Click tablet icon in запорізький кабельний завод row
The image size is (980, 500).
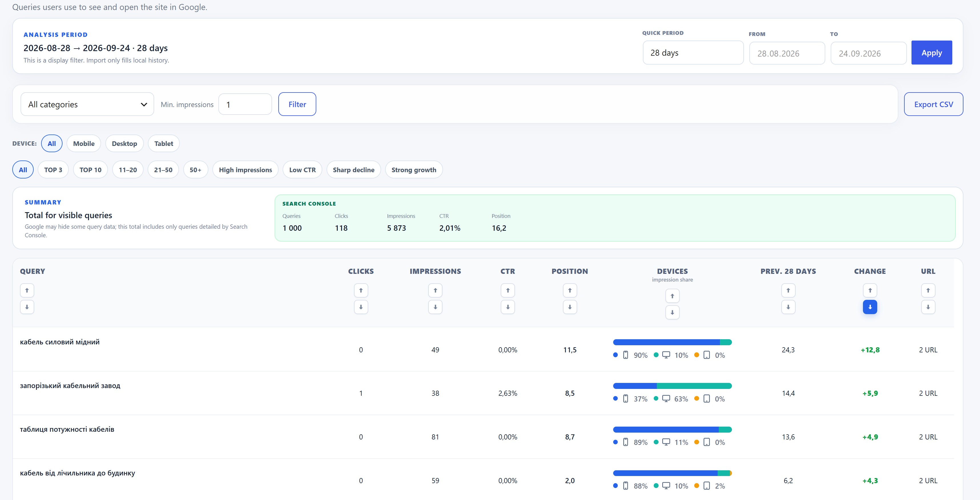pyautogui.click(x=707, y=398)
